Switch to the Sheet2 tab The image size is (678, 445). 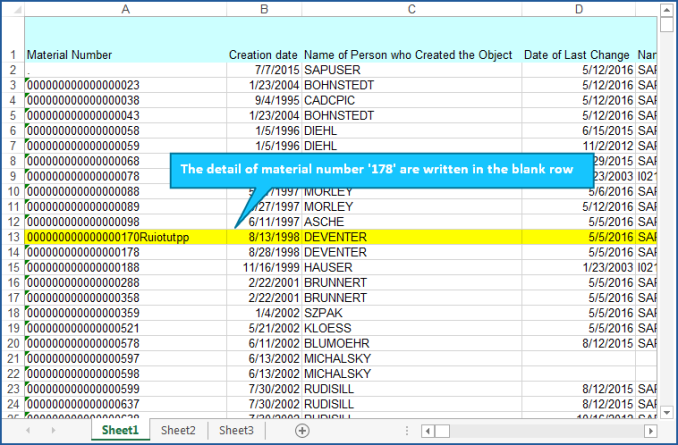click(178, 430)
